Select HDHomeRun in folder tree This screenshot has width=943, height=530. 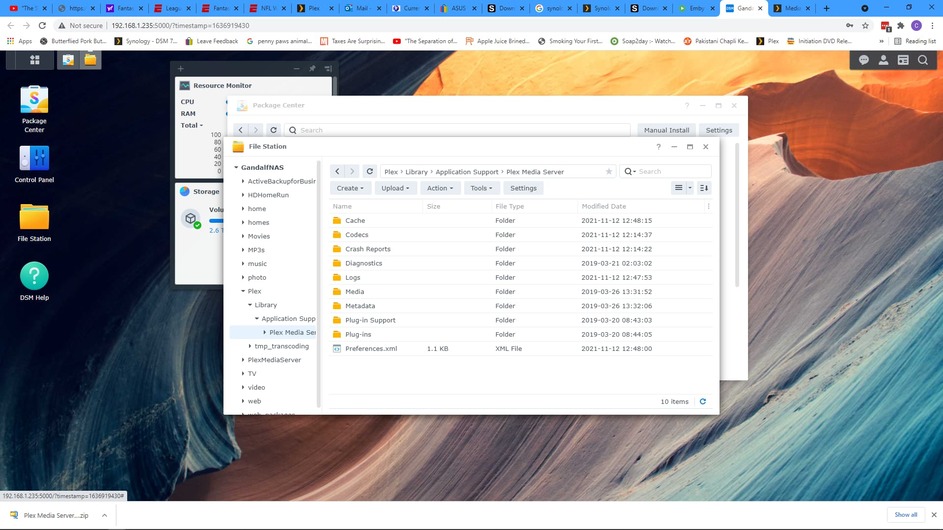click(268, 195)
